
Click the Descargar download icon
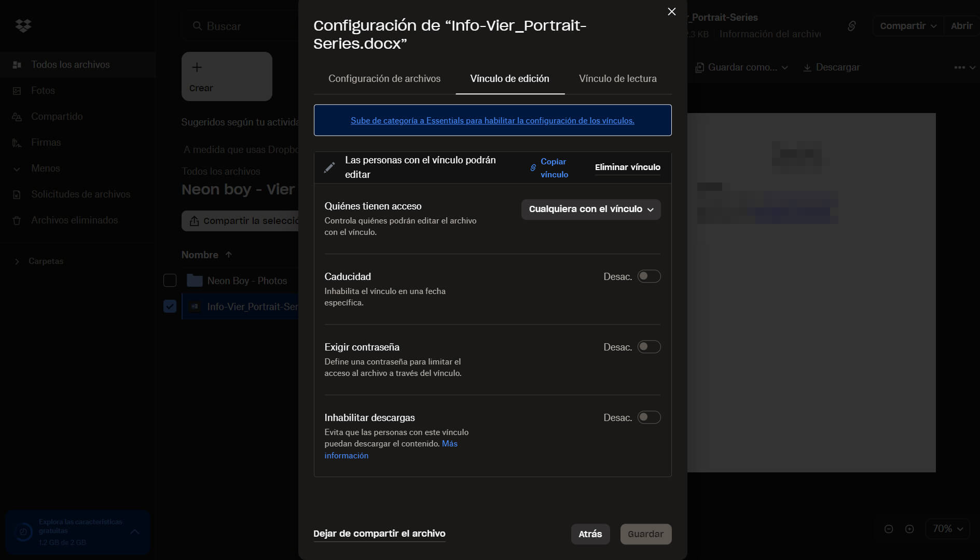tap(807, 67)
